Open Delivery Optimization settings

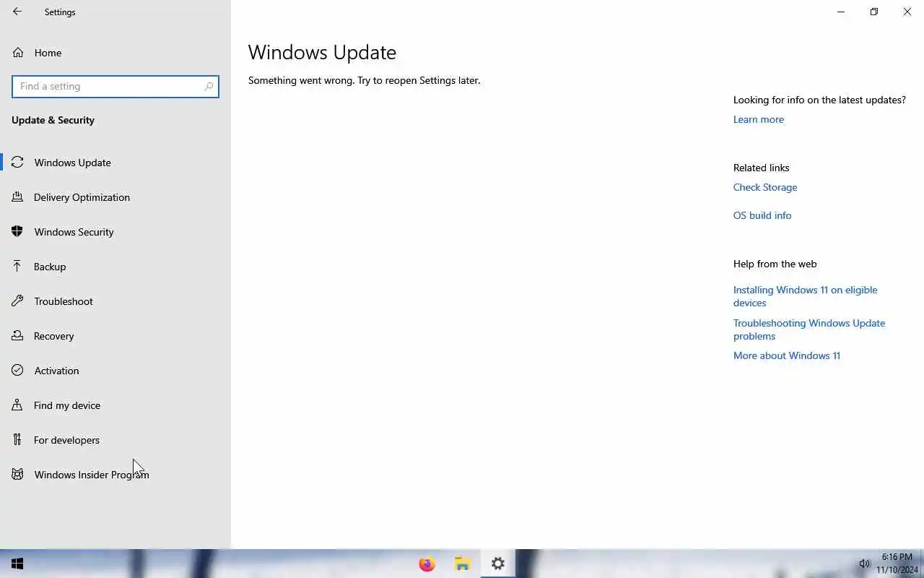115,197
